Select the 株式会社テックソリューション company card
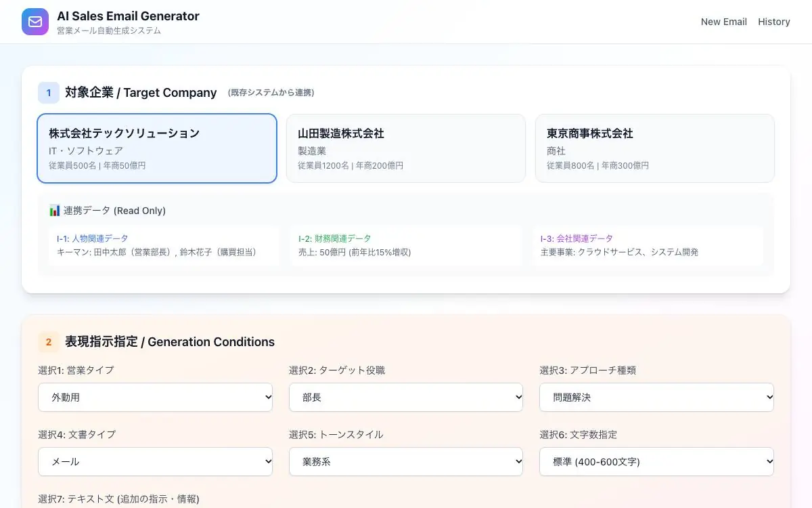The width and height of the screenshot is (812, 508). click(157, 148)
